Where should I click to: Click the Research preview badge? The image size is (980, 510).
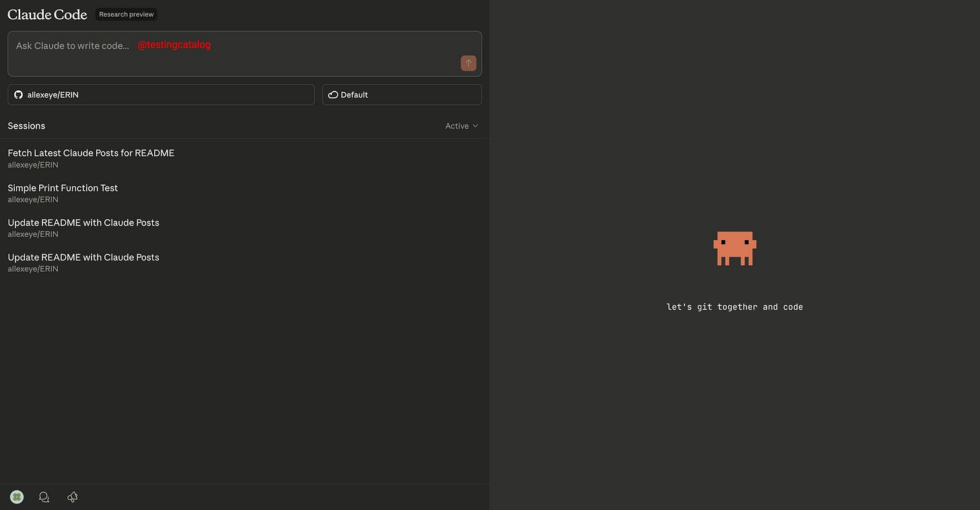127,14
